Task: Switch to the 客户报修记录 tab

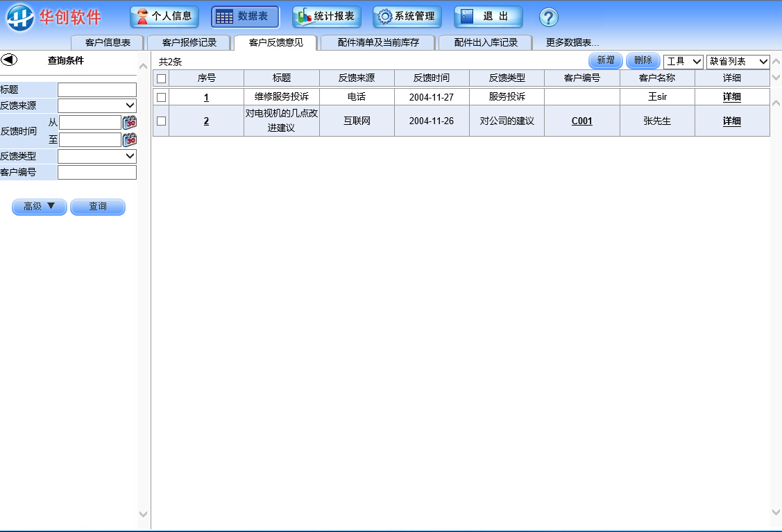Action: [189, 42]
